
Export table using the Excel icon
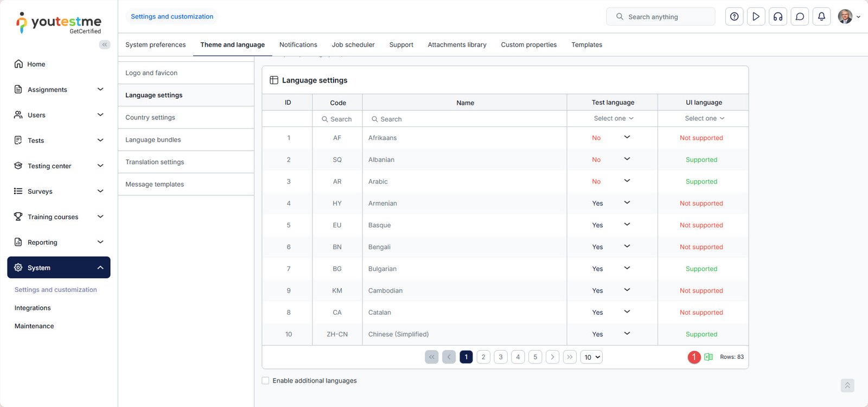point(709,357)
